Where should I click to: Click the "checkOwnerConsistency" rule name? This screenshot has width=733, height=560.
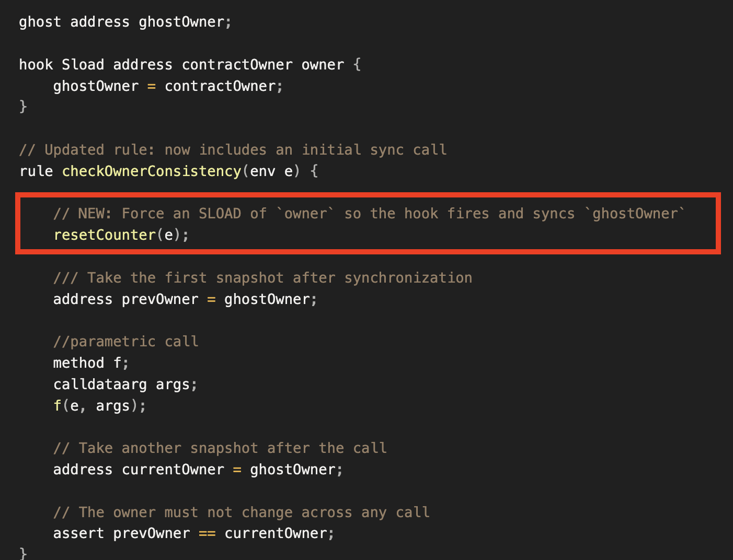click(151, 171)
